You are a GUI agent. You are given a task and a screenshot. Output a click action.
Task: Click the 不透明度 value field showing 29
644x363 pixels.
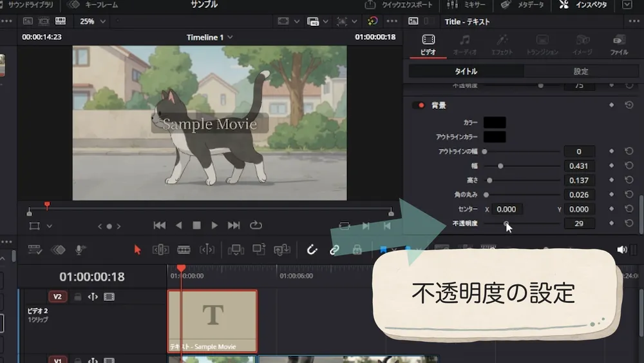[579, 224]
